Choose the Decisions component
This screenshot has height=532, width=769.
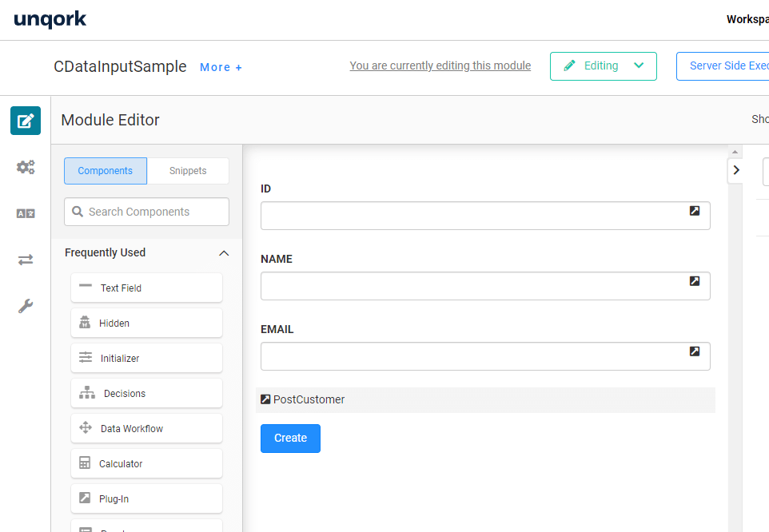[146, 394]
